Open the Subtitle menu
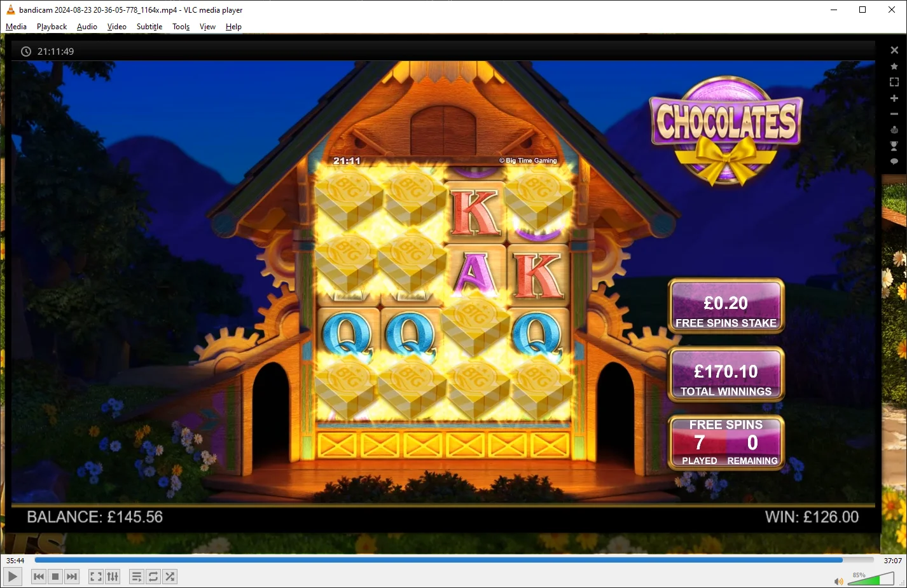Image resolution: width=907 pixels, height=588 pixels. point(149,27)
